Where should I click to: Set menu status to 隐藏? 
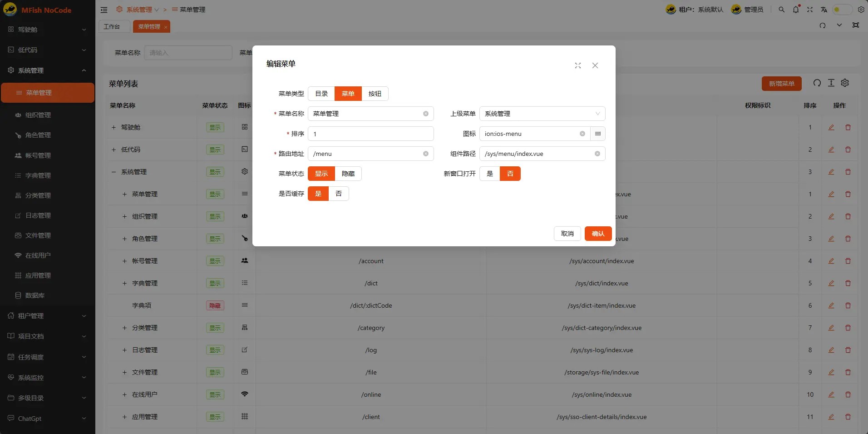click(x=348, y=174)
